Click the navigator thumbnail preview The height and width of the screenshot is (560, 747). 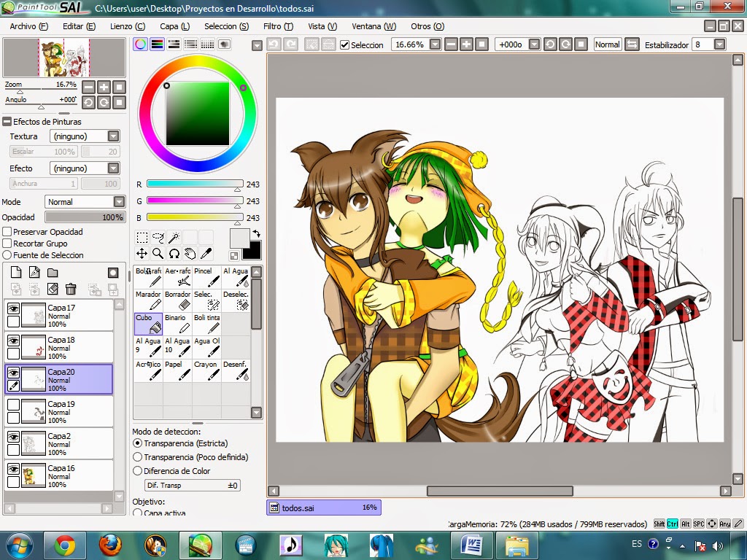(64, 58)
